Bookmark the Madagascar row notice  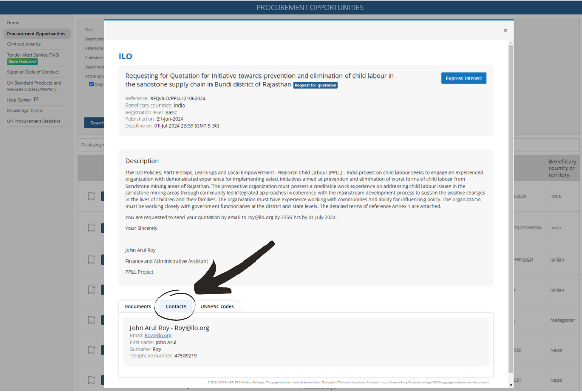pos(91,320)
